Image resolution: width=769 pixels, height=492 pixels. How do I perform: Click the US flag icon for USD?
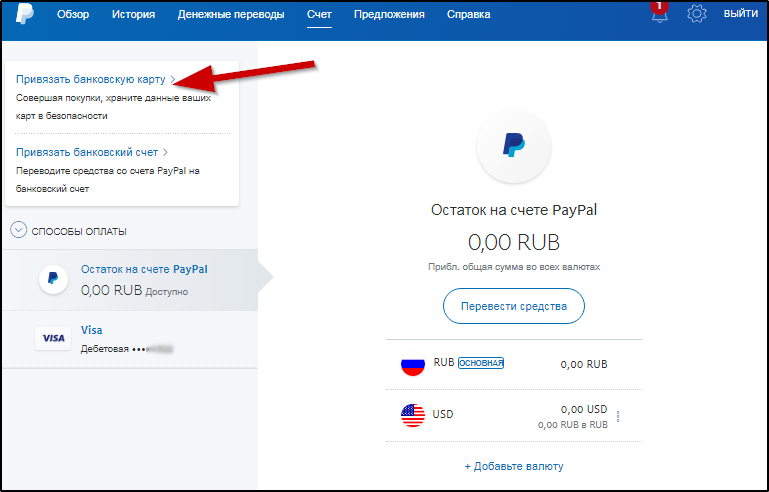click(412, 415)
